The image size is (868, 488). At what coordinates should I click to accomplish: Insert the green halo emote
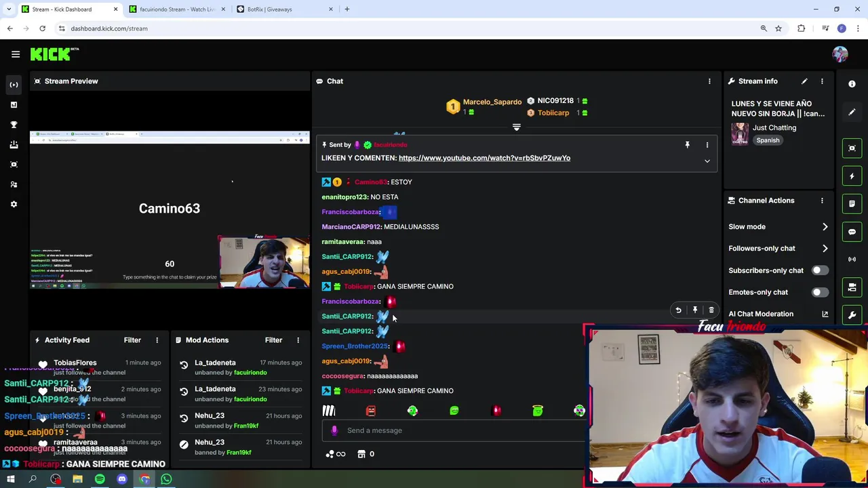pos(538,411)
